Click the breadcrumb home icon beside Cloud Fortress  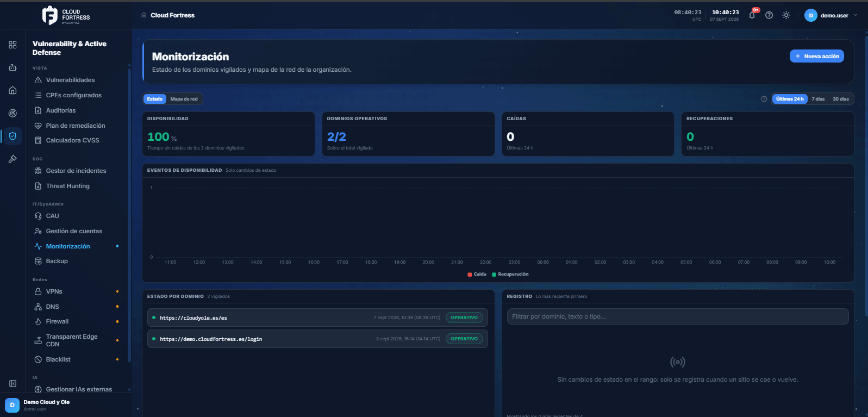[x=144, y=15]
